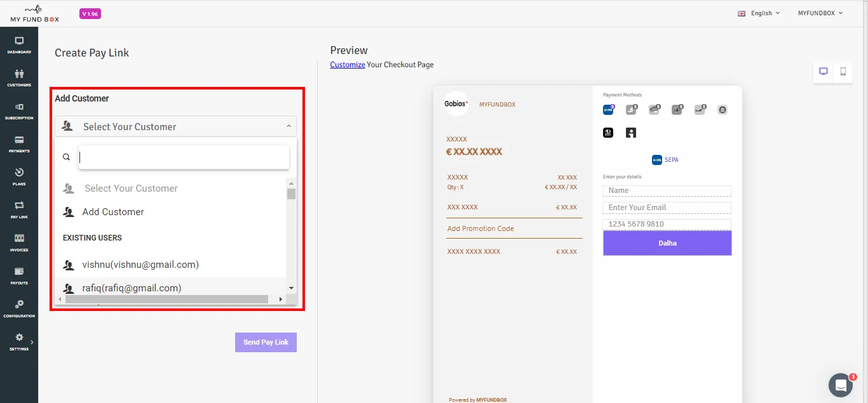Open Invoices from the sidebar
The width and height of the screenshot is (868, 403).
click(x=19, y=243)
